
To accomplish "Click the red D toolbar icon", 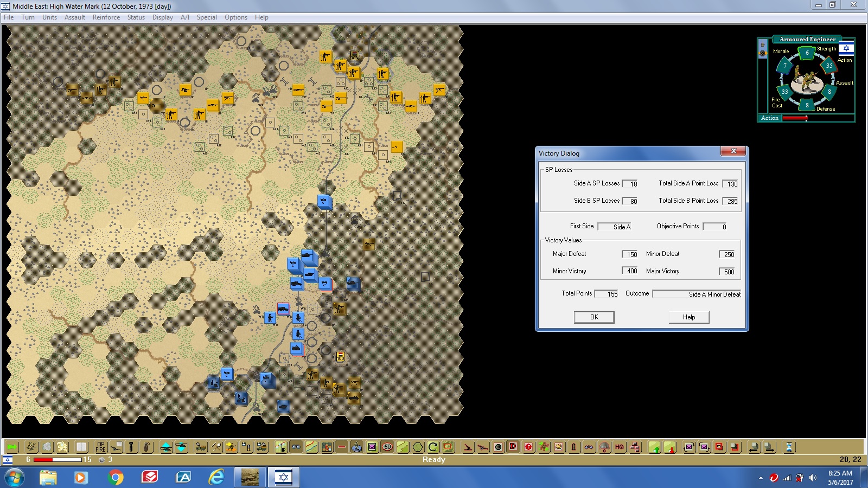I will click(513, 447).
